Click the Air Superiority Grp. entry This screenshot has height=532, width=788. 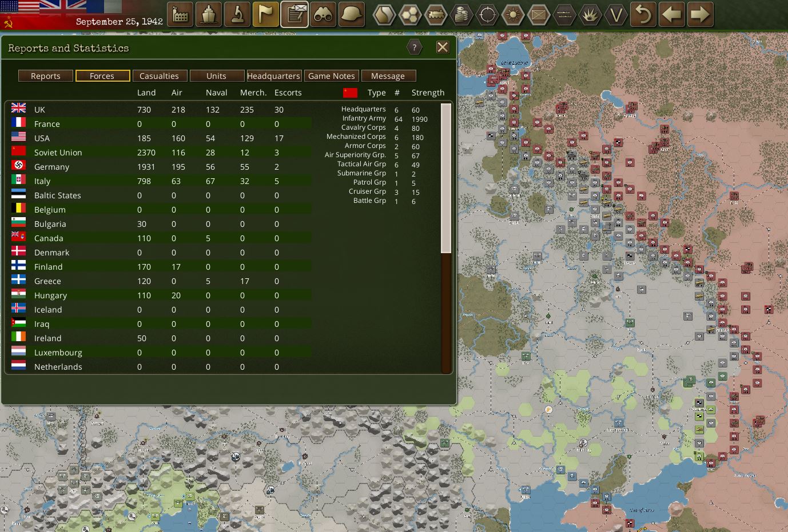[355, 155]
